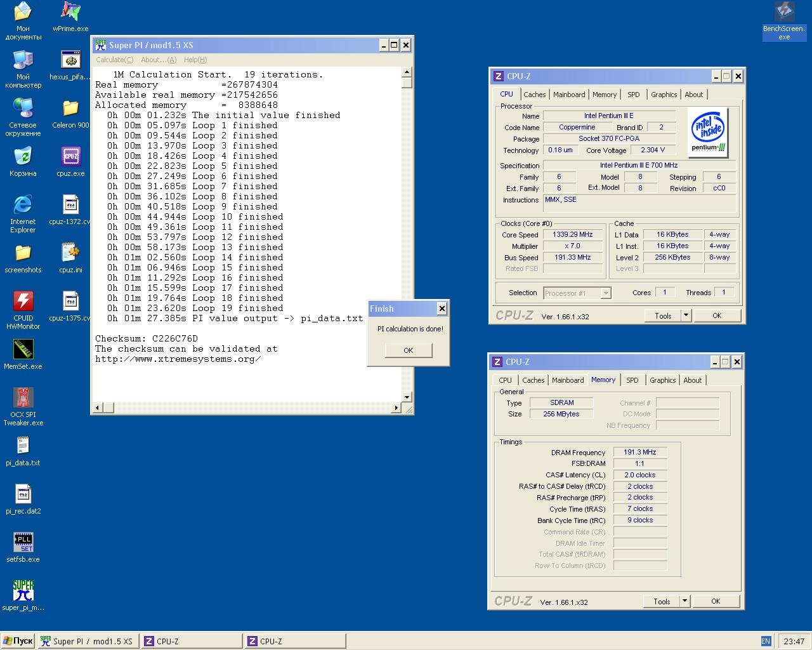The image size is (812, 650).
Task: Click DRAM Frequency value 191.3 MHz
Action: pyautogui.click(x=639, y=452)
